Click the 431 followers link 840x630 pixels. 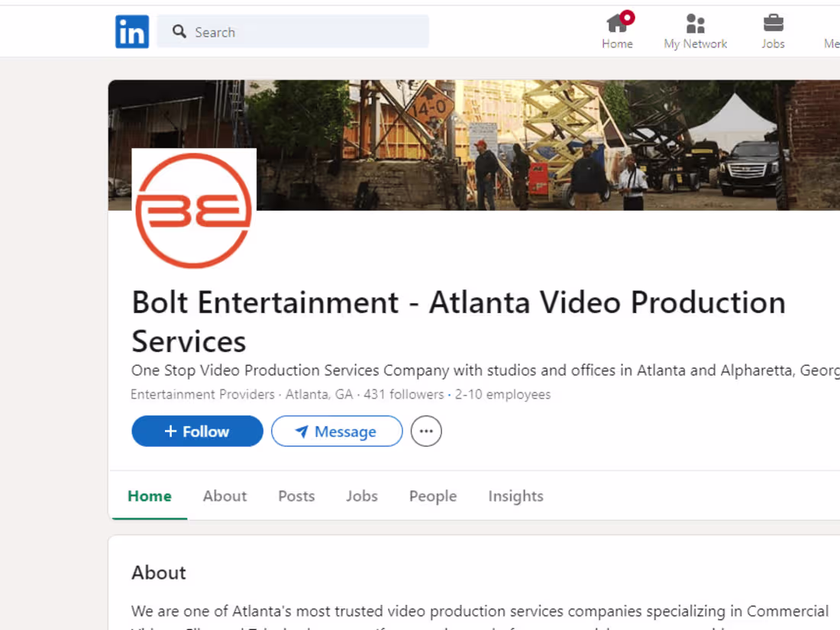tap(405, 394)
